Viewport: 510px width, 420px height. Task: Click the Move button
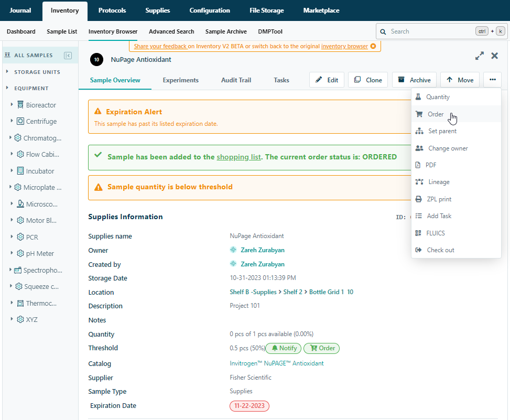tap(460, 80)
